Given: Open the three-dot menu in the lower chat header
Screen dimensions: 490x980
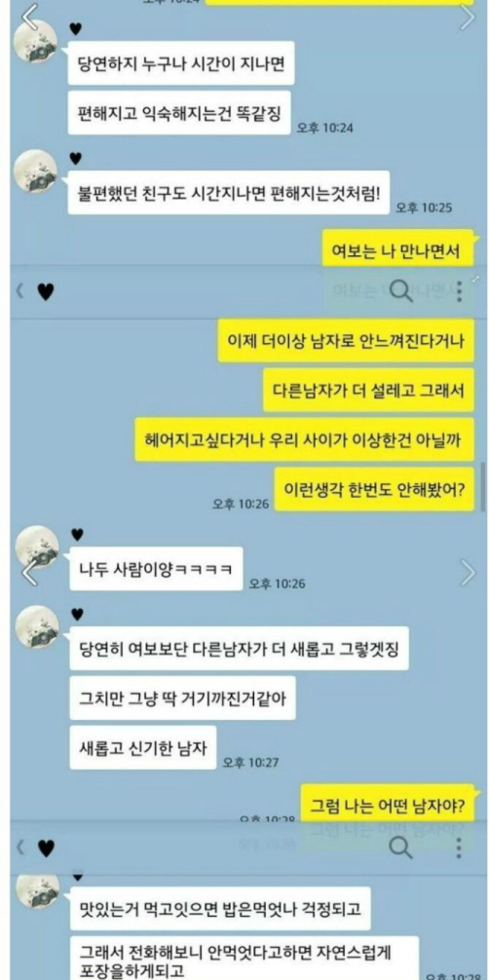Looking at the screenshot, I should point(460,848).
